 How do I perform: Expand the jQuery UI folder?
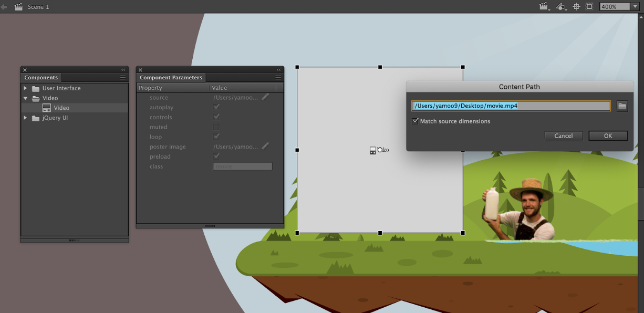(x=25, y=118)
